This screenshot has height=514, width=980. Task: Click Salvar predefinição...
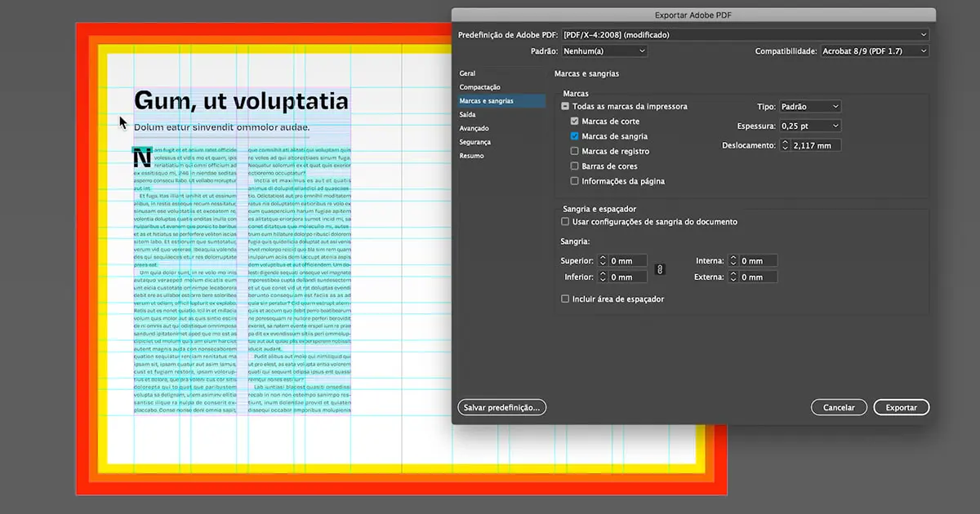click(501, 407)
